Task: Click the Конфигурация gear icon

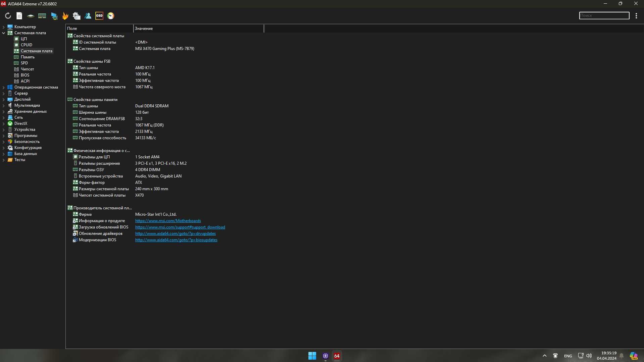Action: [10, 148]
